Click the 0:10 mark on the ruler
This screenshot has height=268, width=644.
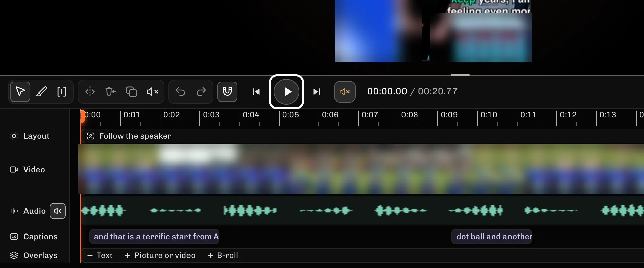(x=489, y=115)
